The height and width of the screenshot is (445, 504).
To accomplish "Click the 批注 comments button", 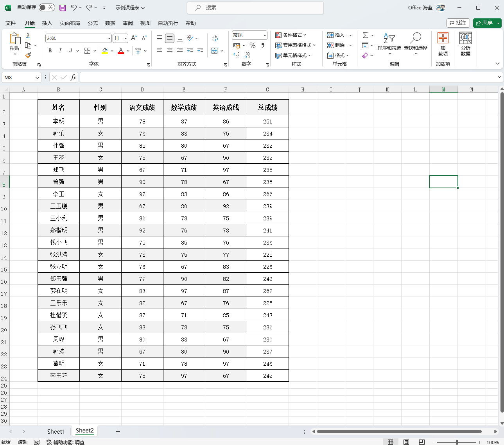I will pyautogui.click(x=458, y=23).
